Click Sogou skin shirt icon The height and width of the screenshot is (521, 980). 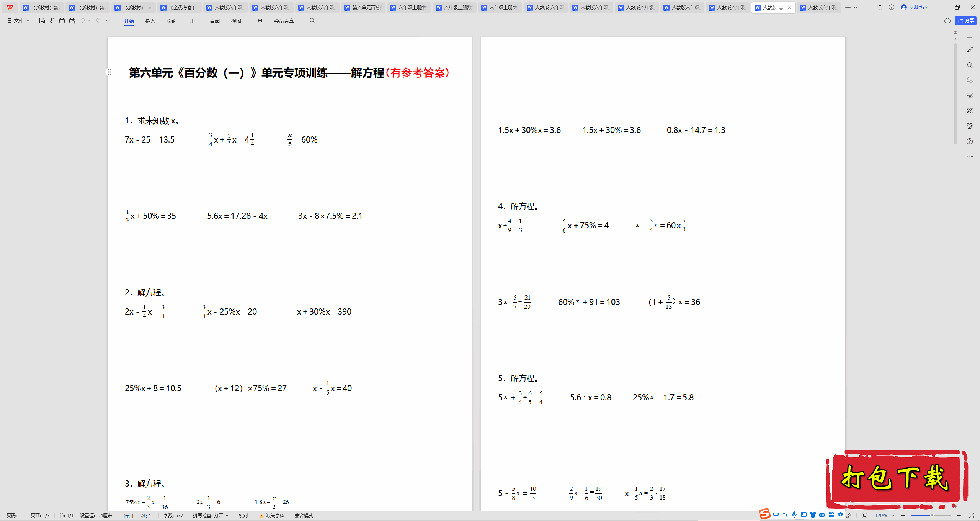pos(813,515)
